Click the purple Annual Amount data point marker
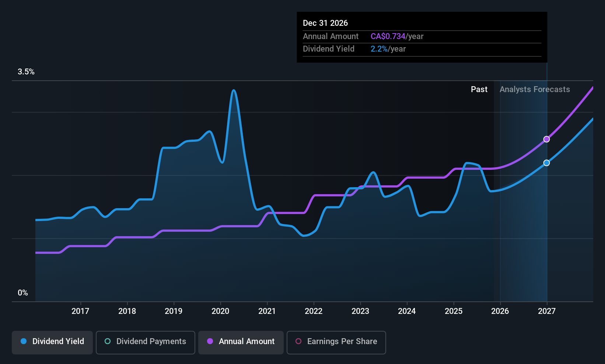 547,139
